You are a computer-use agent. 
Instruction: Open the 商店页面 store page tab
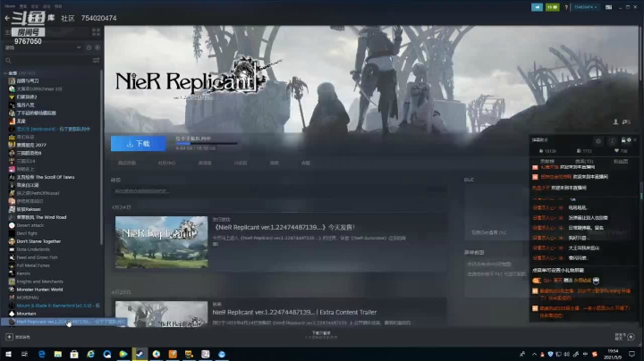coord(126,163)
